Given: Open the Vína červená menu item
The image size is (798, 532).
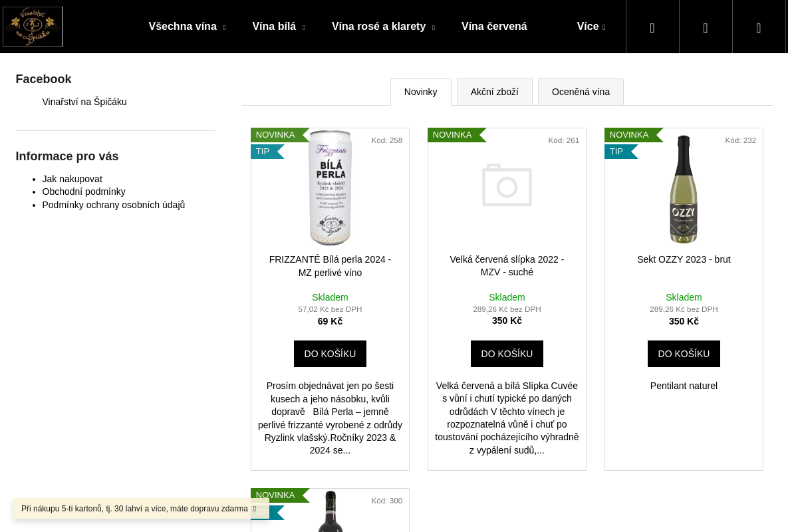Looking at the screenshot, I should pyautogui.click(x=494, y=27).
